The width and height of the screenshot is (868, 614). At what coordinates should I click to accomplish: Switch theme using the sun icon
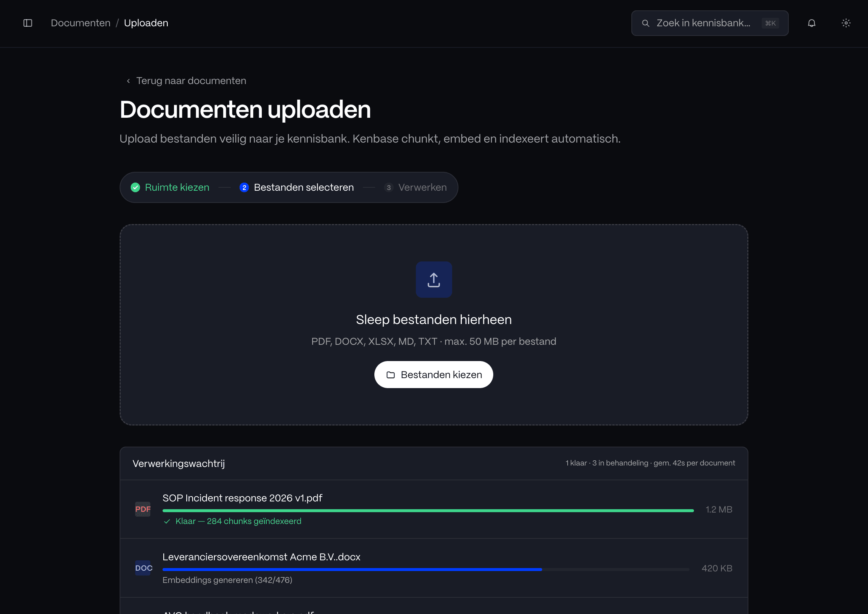(x=846, y=23)
